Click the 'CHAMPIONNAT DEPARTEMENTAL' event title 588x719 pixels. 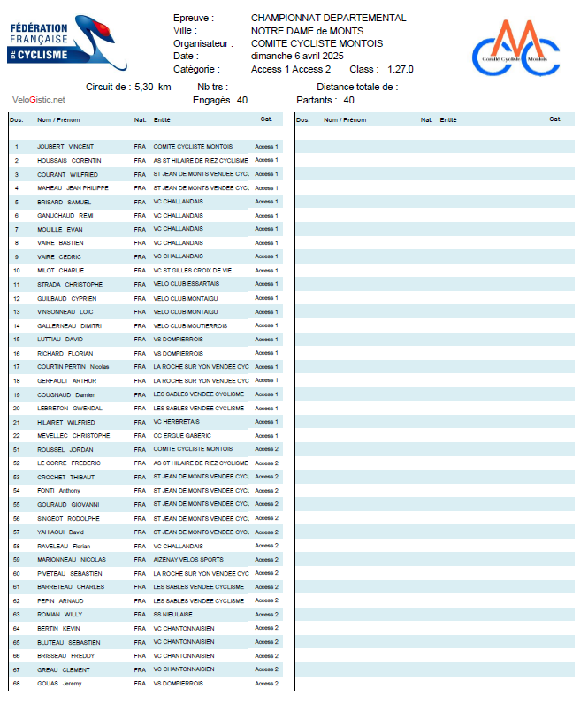tap(328, 18)
